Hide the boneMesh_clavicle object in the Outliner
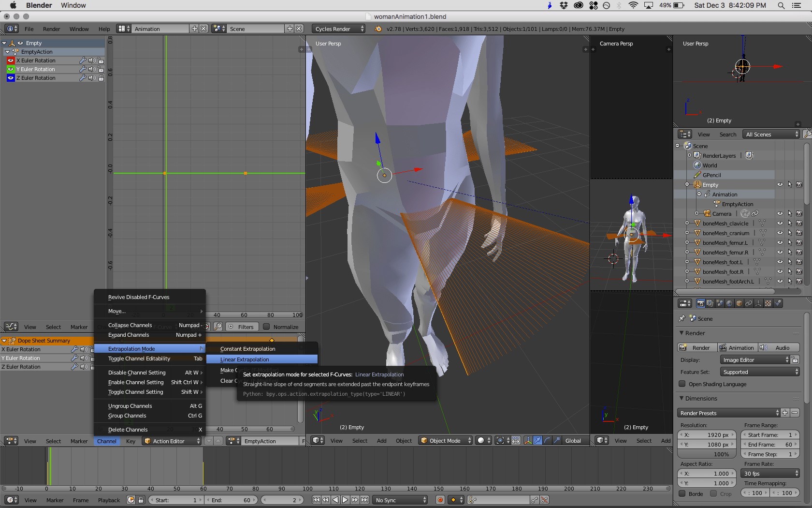 click(x=780, y=223)
